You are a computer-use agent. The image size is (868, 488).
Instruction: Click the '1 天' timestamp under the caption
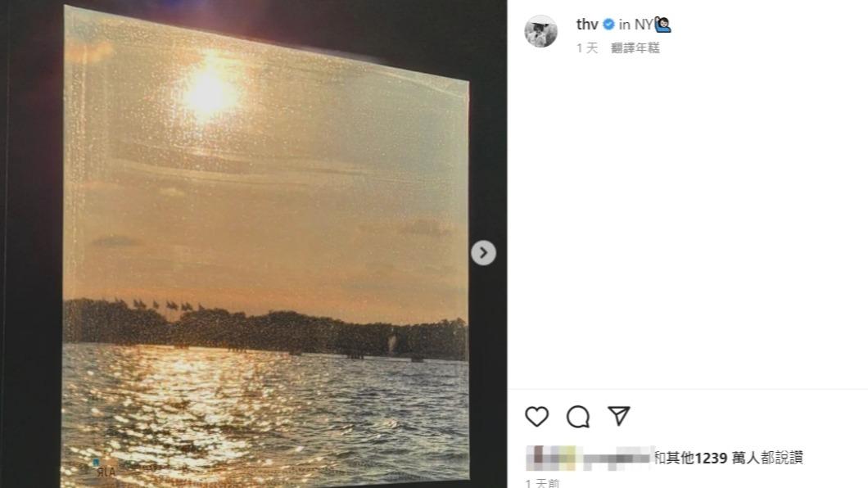tap(587, 48)
